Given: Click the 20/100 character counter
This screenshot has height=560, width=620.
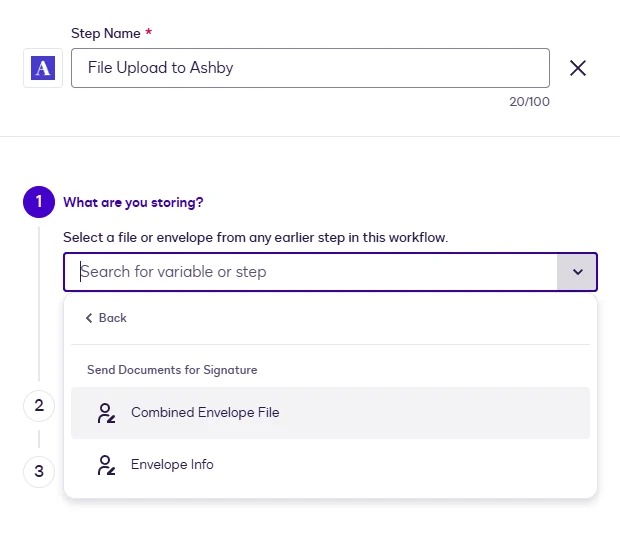Looking at the screenshot, I should click(529, 102).
